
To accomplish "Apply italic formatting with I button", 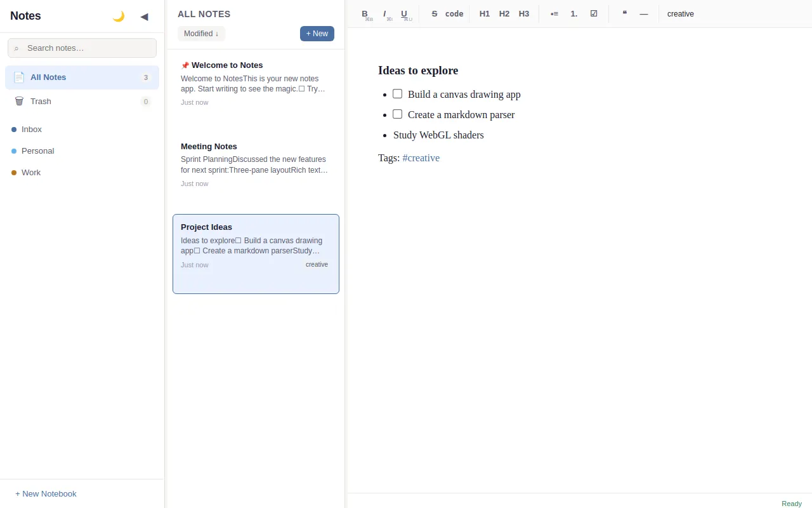I will [384, 14].
